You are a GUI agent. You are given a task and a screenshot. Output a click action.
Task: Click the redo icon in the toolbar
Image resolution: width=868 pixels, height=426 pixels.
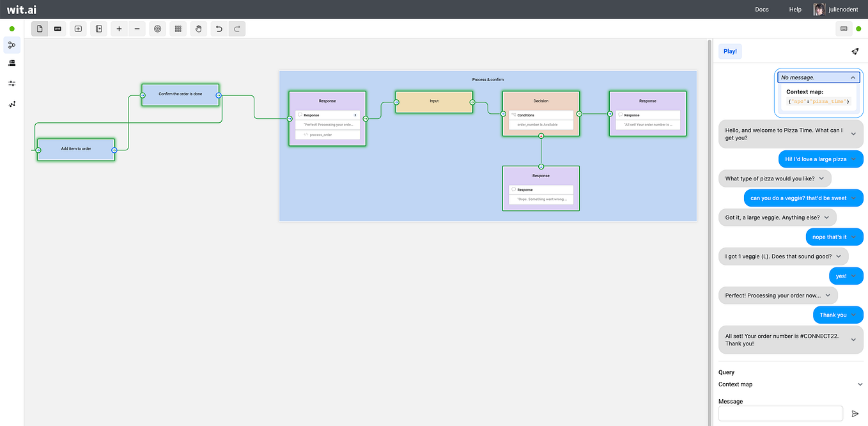[236, 29]
